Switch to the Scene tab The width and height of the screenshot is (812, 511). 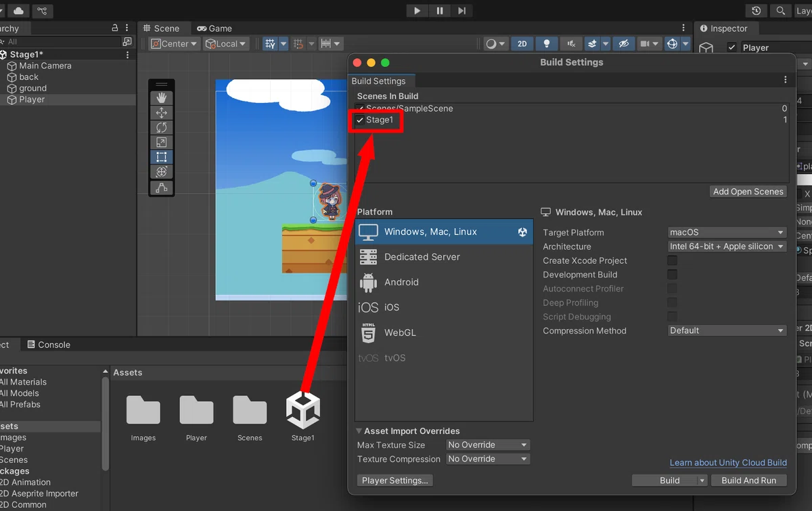[161, 28]
